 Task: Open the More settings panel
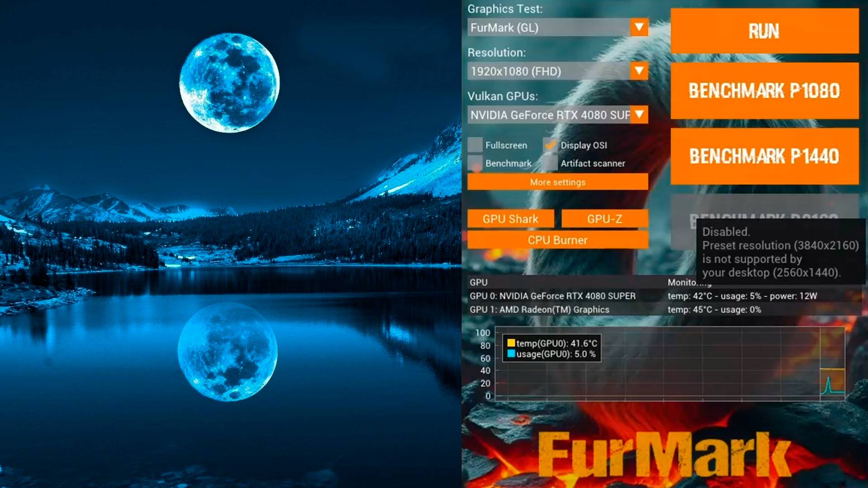coord(558,182)
